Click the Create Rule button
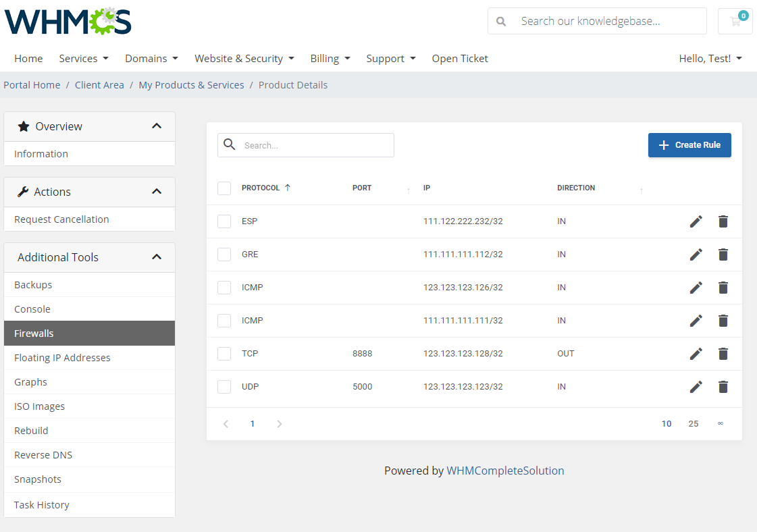Screen dimensions: 757x532 (689, 145)
